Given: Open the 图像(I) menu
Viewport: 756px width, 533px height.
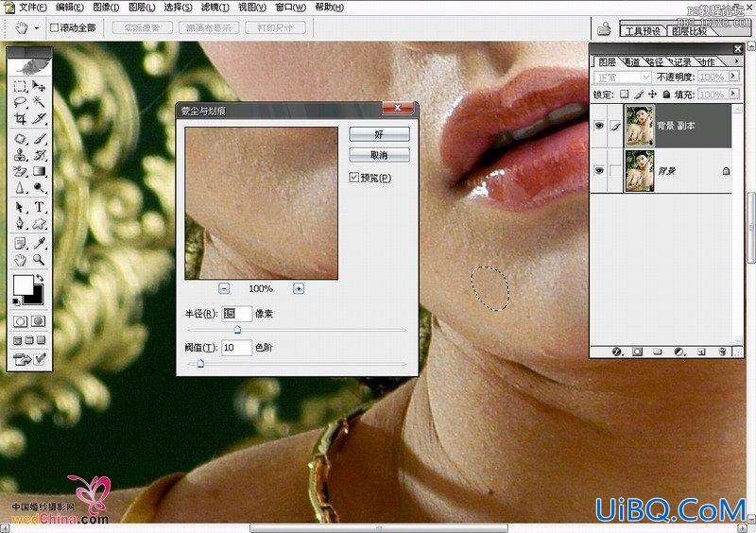Looking at the screenshot, I should [x=106, y=8].
